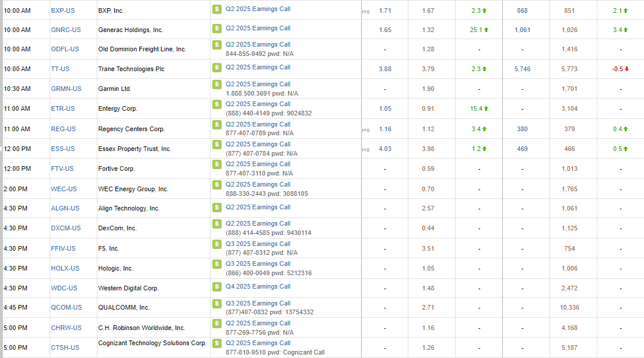Open the CHRW-US ticker link
This screenshot has height=358, width=644.
click(x=66, y=328)
